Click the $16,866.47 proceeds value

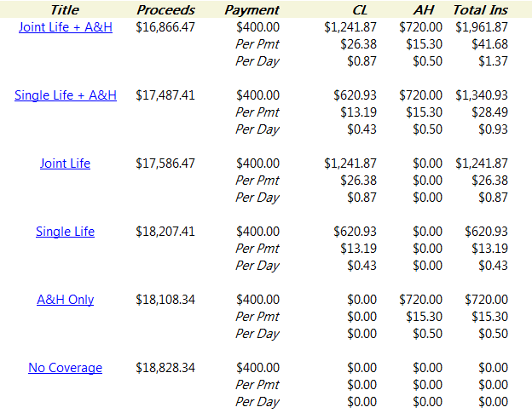click(165, 27)
